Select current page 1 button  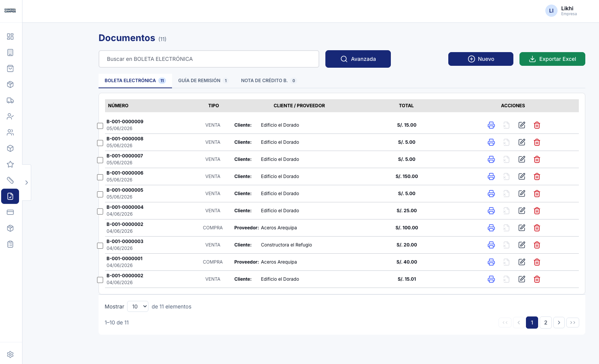pyautogui.click(x=532, y=323)
